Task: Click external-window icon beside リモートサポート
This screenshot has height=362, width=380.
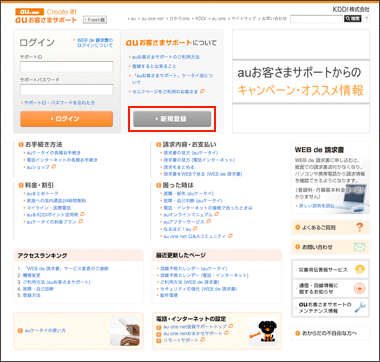Action: pos(203,340)
